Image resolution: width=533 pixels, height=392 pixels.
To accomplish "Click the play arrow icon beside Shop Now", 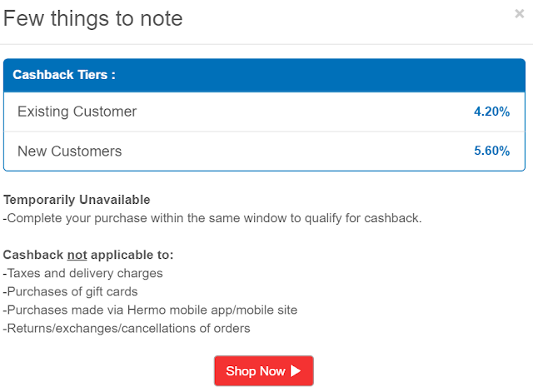I will [x=296, y=371].
